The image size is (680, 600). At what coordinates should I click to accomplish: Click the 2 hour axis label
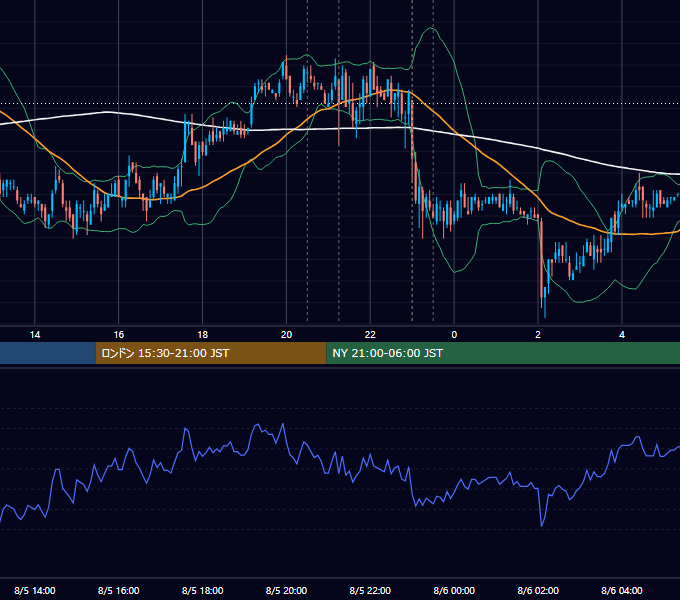coord(538,335)
